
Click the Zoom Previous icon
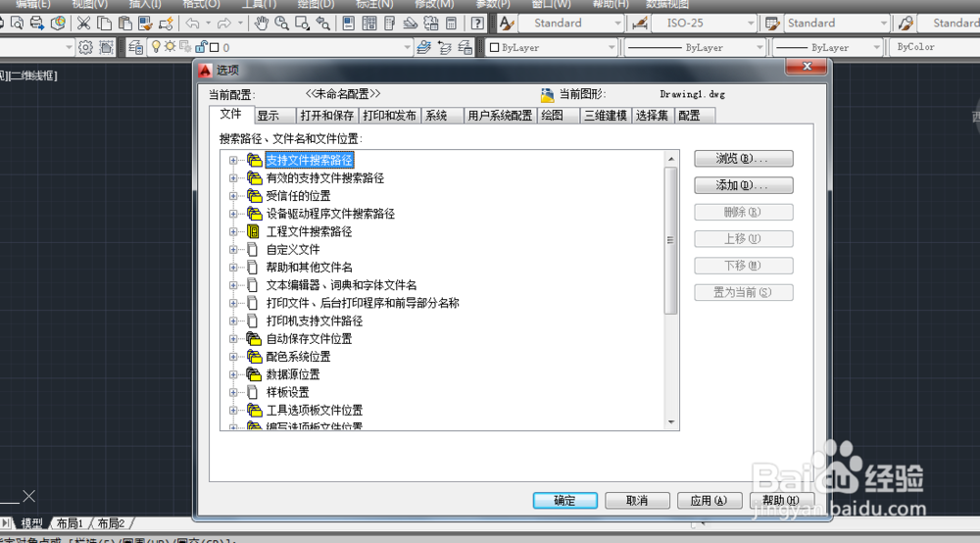pyautogui.click(x=323, y=24)
